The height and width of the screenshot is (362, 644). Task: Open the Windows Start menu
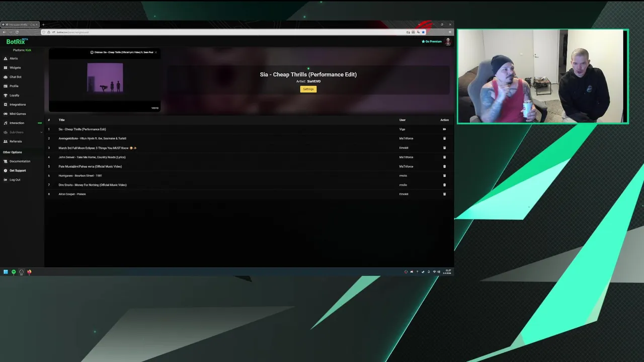(x=6, y=272)
